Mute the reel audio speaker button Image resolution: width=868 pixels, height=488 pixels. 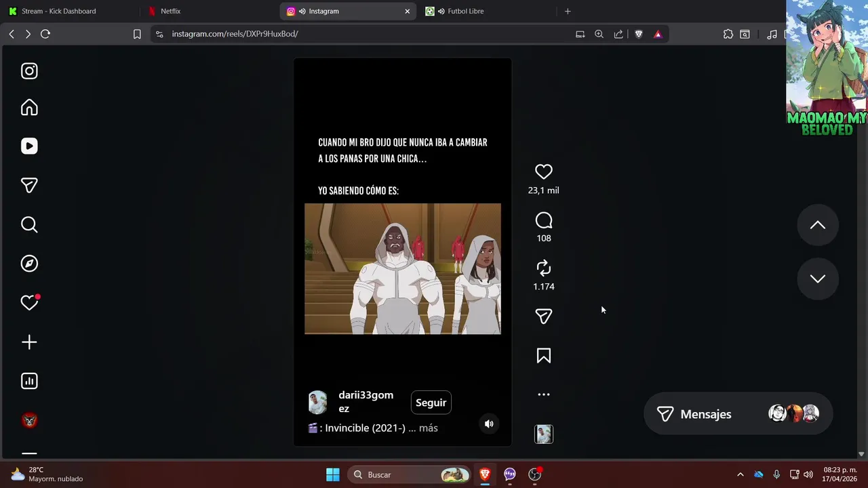coord(489,424)
